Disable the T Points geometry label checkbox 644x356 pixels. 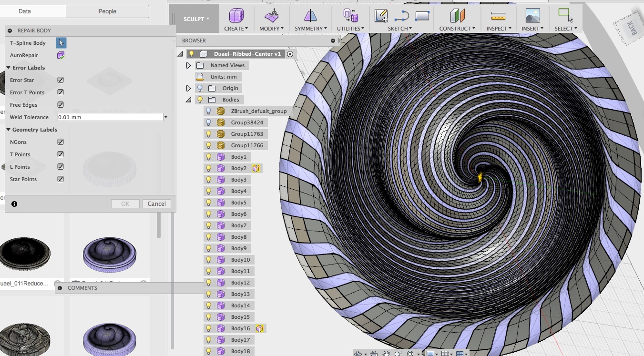click(x=61, y=154)
